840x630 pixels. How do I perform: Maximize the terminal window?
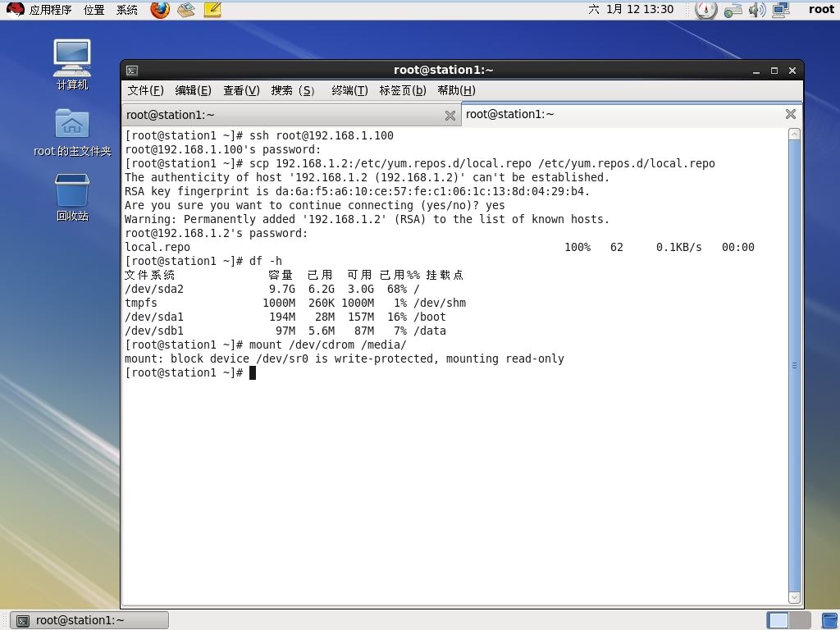coord(774,71)
